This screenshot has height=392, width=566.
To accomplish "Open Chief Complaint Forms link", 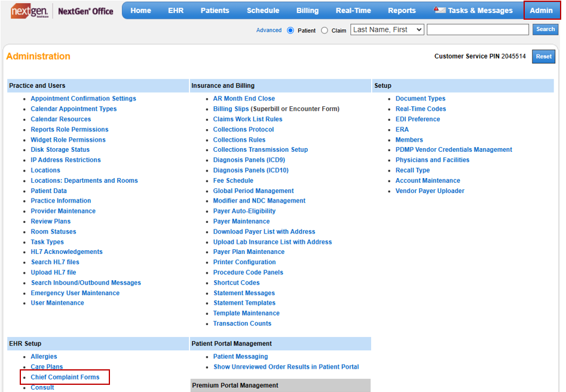I will point(65,377).
